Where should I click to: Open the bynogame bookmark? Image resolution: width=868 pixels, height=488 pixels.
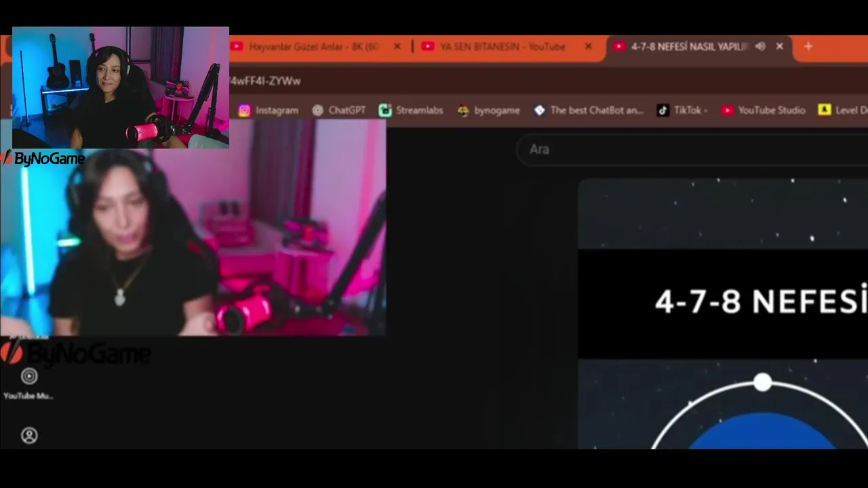489,110
